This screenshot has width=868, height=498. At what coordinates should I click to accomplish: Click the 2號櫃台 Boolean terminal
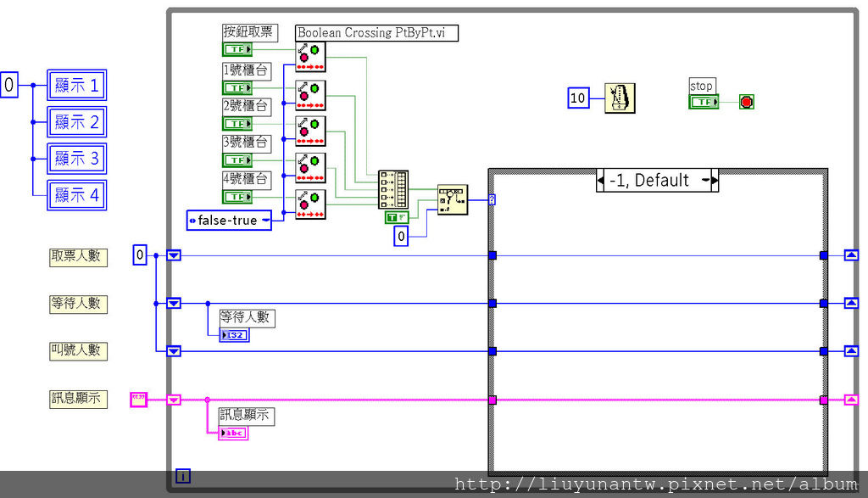coord(237,124)
